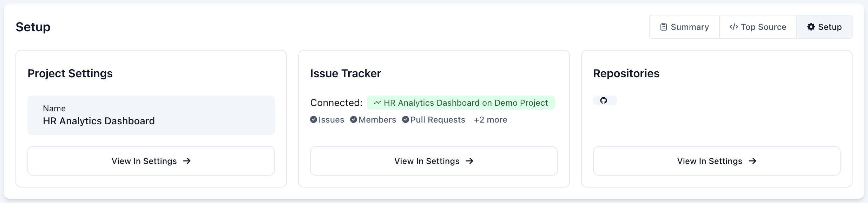Expand the +2 more hidden sync items
The image size is (868, 203).
tap(491, 120)
